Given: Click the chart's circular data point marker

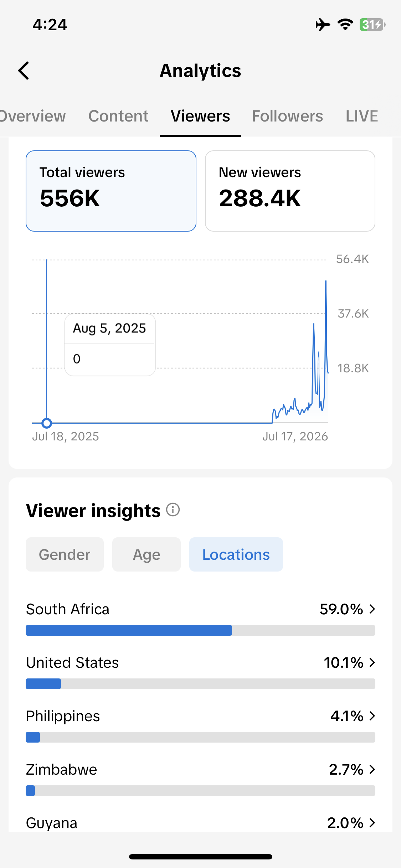Looking at the screenshot, I should (47, 423).
